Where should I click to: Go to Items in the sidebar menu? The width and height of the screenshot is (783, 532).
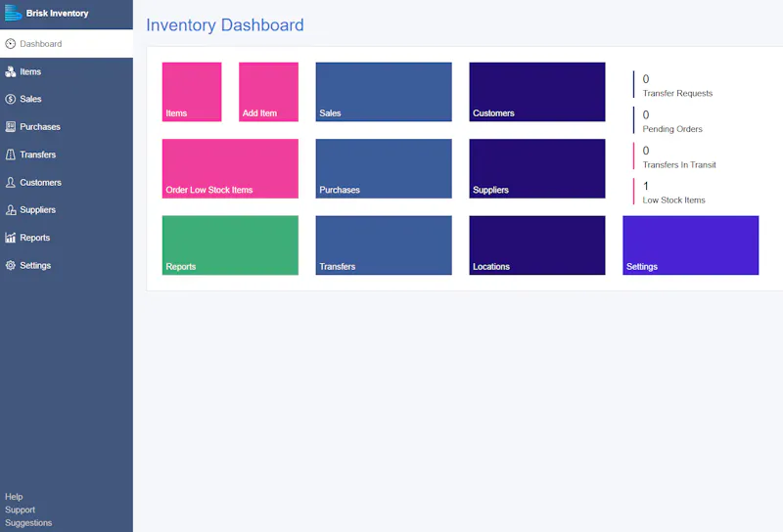click(x=67, y=71)
